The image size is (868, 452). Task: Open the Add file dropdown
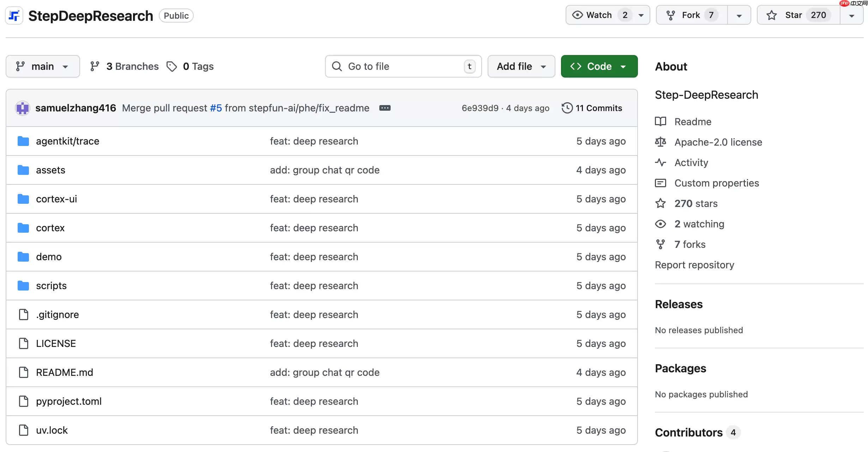point(521,66)
